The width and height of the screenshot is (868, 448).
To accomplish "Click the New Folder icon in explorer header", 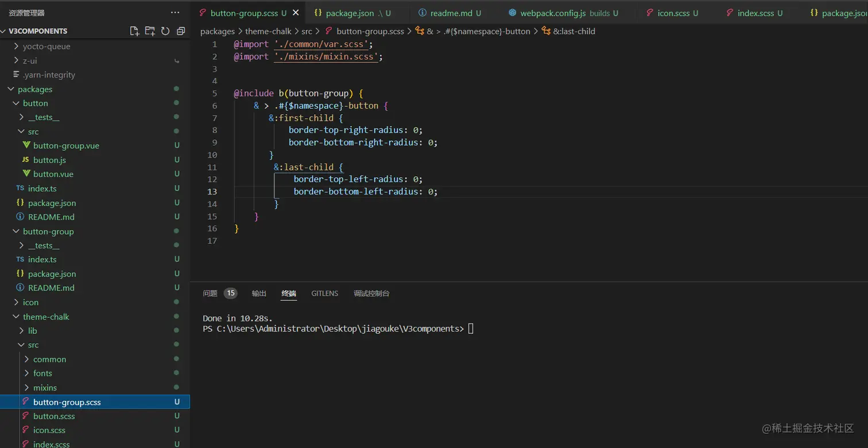I will coord(150,31).
